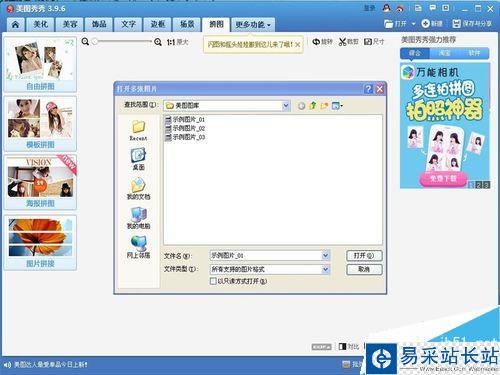
Task: Click the Weibo icon in title bar
Action: pos(400,8)
